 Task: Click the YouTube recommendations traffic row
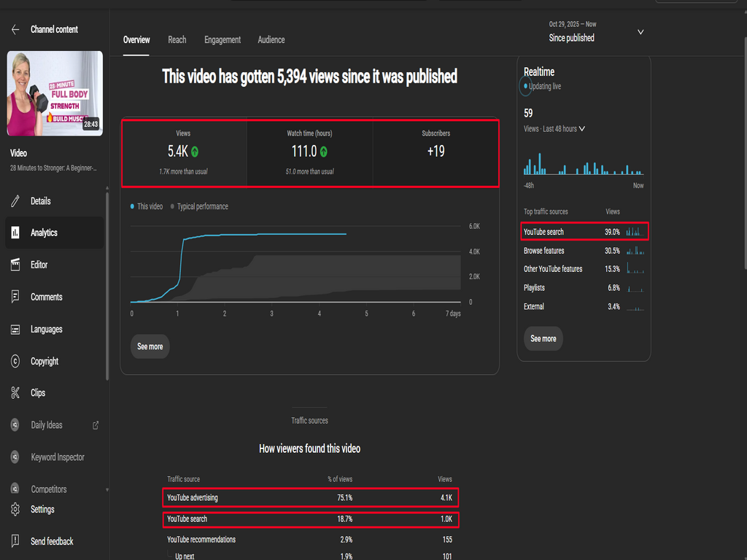click(x=311, y=540)
